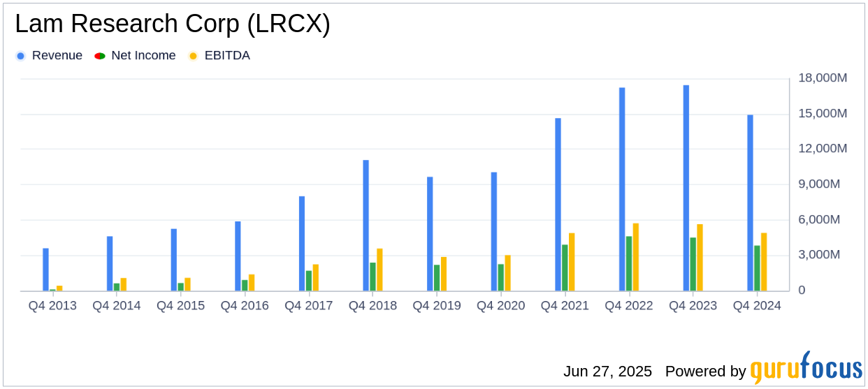The width and height of the screenshot is (868, 389).
Task: Click the red-green Net Income legend dot
Action: click(100, 56)
